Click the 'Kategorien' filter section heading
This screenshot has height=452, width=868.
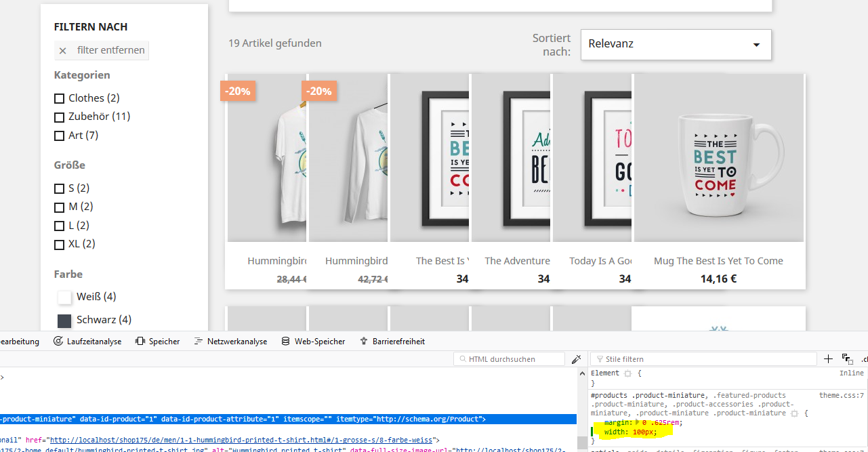pyautogui.click(x=82, y=75)
